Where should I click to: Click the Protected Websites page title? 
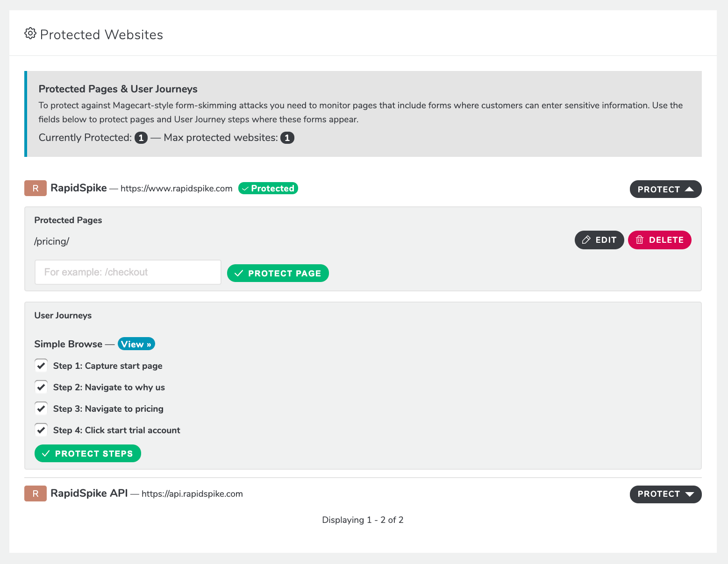(x=101, y=35)
